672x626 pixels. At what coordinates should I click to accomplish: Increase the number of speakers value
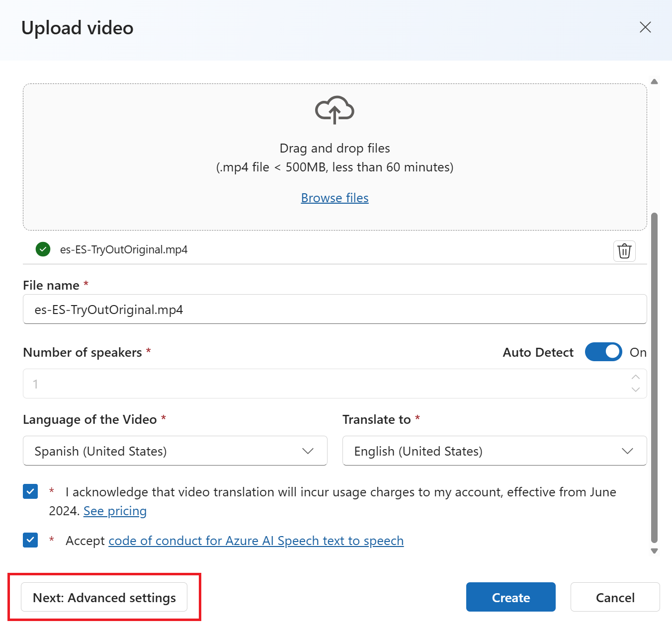635,377
